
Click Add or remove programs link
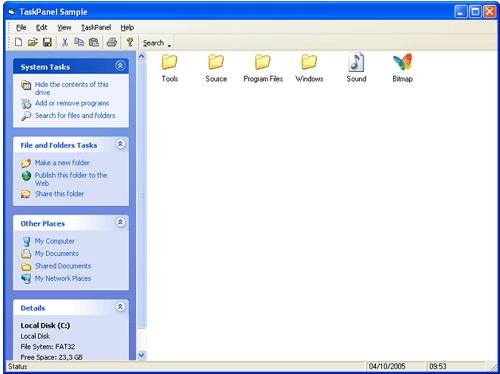click(x=72, y=103)
